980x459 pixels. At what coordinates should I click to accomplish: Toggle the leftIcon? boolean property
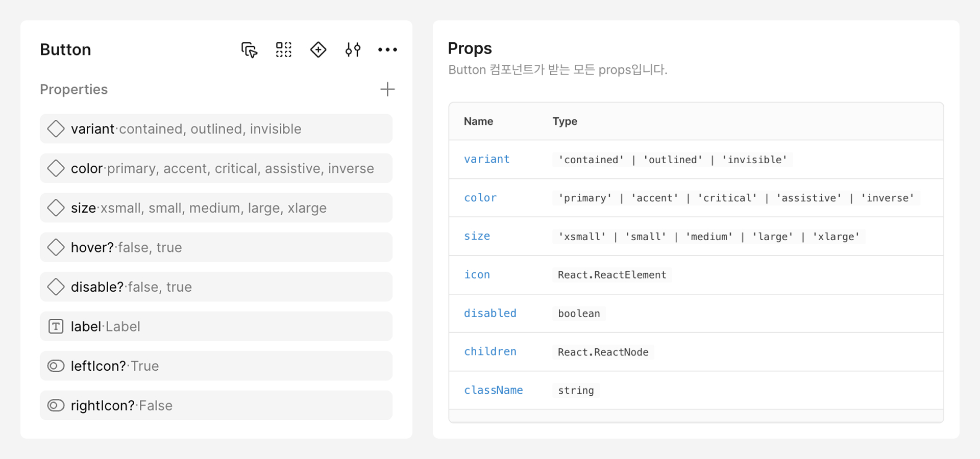(216, 366)
